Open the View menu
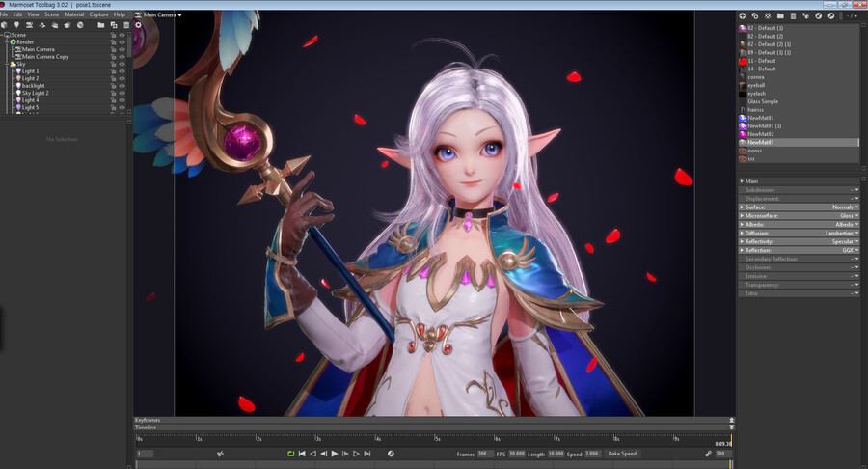Viewport: 868px width, 469px height. (x=33, y=14)
